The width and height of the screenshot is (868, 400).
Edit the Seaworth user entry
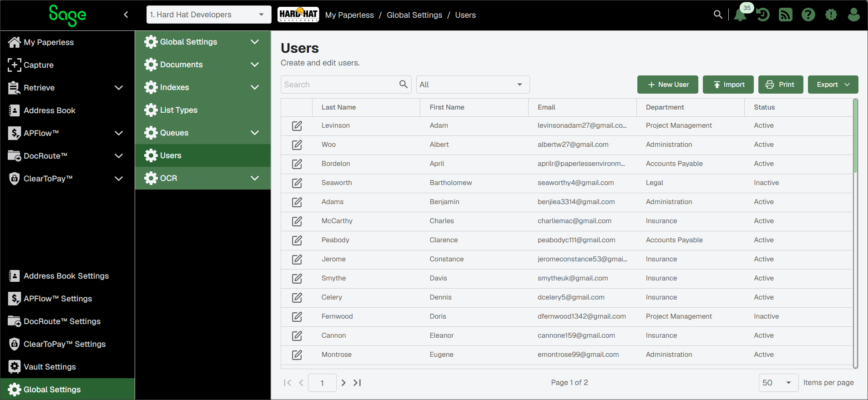point(297,183)
